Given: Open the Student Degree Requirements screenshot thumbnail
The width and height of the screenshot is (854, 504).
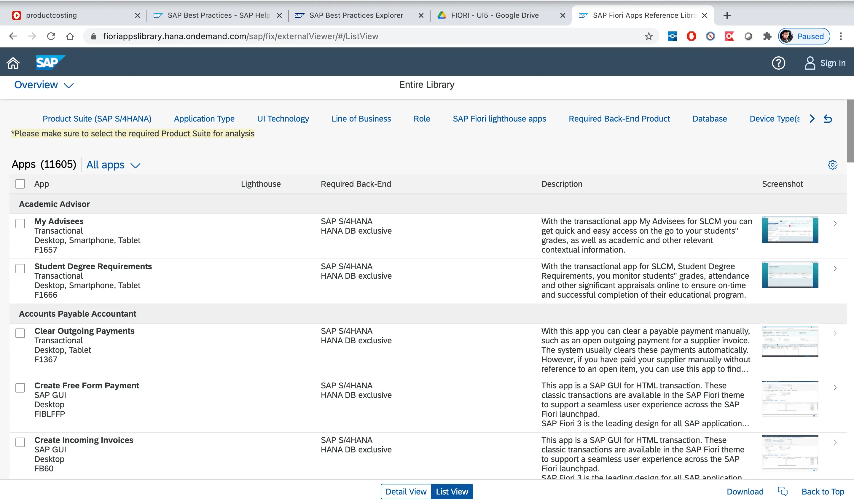Looking at the screenshot, I should pyautogui.click(x=790, y=275).
